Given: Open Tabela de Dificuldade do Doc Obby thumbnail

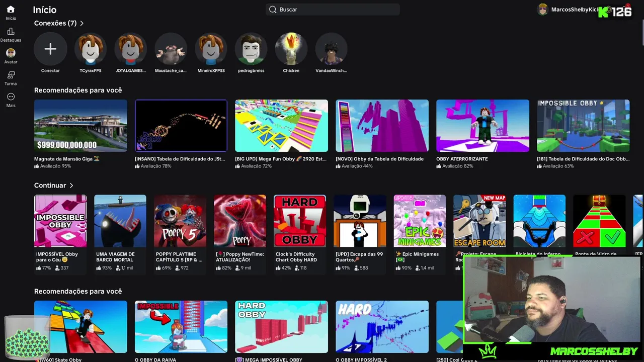Looking at the screenshot, I should (583, 126).
